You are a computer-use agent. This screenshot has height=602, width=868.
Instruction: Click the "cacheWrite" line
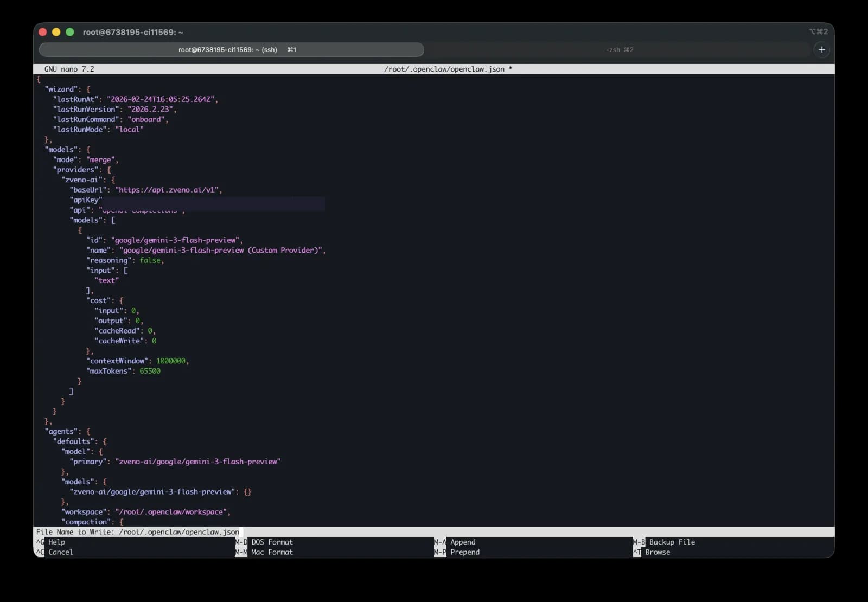tap(125, 341)
